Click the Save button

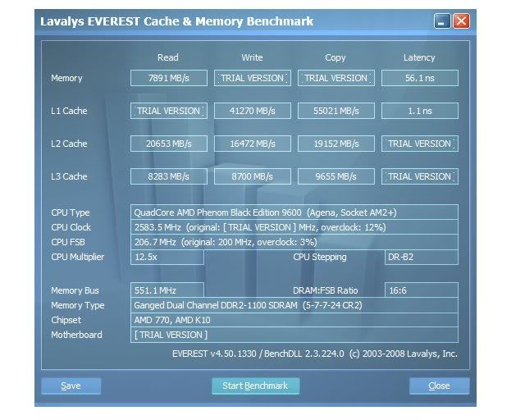(71, 386)
